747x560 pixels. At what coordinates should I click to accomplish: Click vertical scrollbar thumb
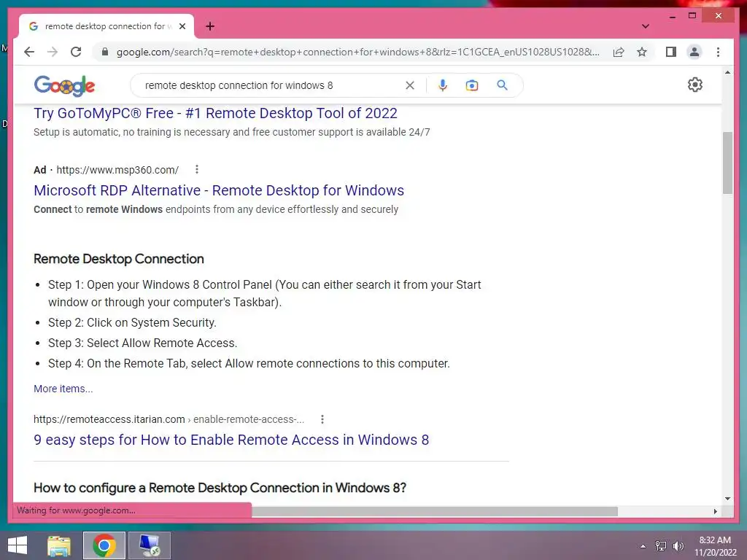point(727,163)
